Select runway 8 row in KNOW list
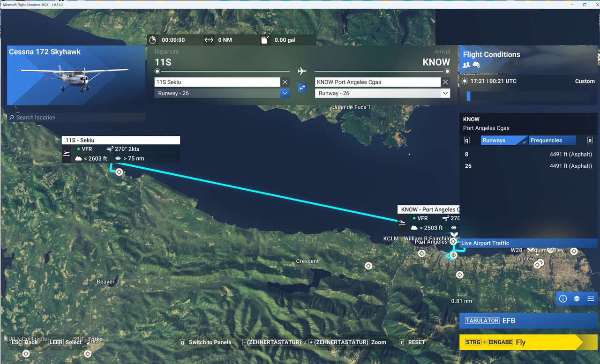This screenshot has height=364, width=600. point(528,154)
